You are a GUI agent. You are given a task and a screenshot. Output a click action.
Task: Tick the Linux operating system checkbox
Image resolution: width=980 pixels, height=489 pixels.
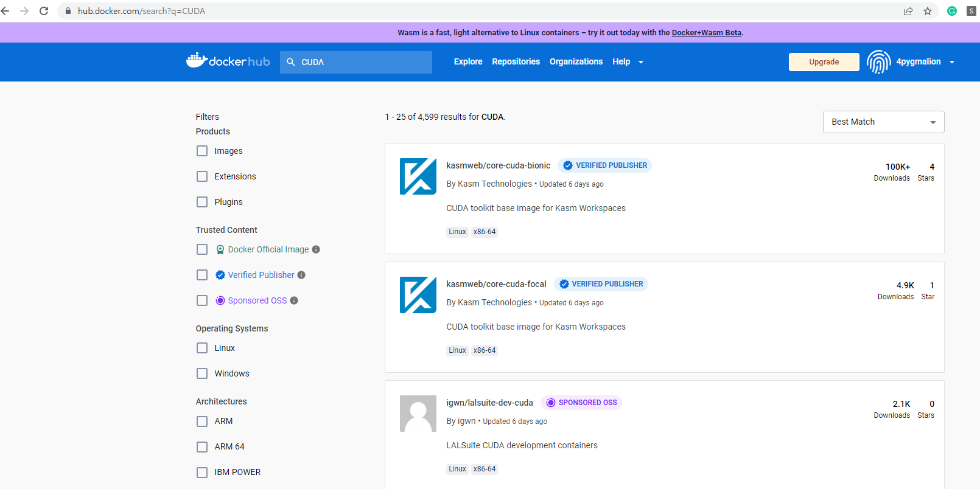coord(202,348)
